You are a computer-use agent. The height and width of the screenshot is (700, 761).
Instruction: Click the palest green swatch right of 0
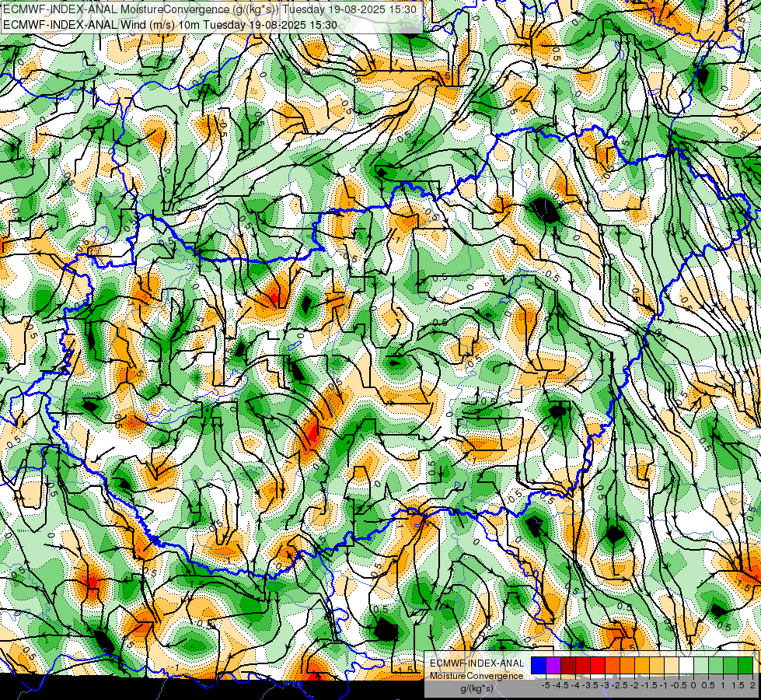coord(701,665)
